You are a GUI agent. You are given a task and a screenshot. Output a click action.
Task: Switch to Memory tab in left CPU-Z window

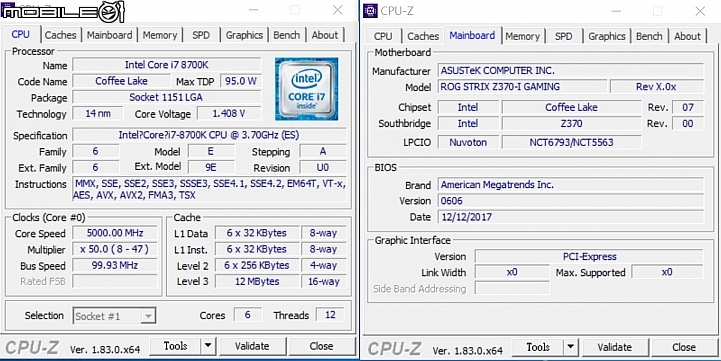click(160, 35)
